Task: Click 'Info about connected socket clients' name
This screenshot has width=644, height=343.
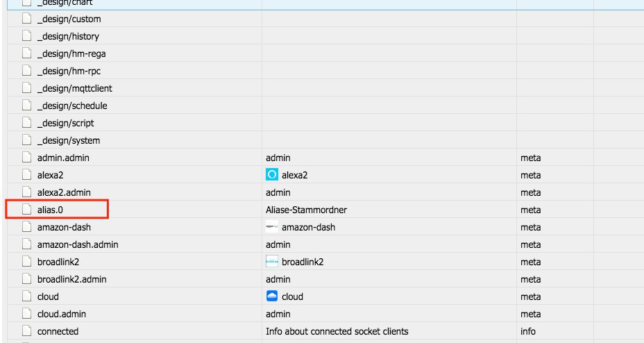Action: (337, 331)
